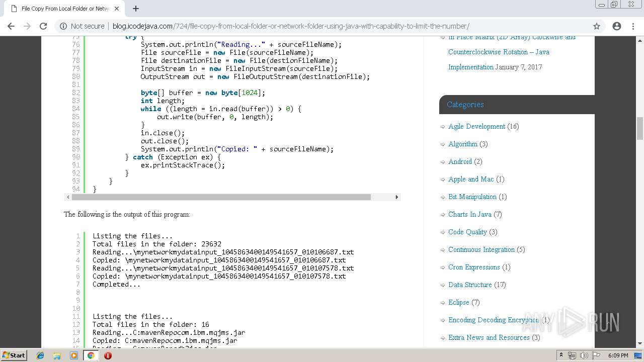Screen dimensions: 644x362
Task: Launch Internet Explorer from the taskbar
Action: coord(40,355)
